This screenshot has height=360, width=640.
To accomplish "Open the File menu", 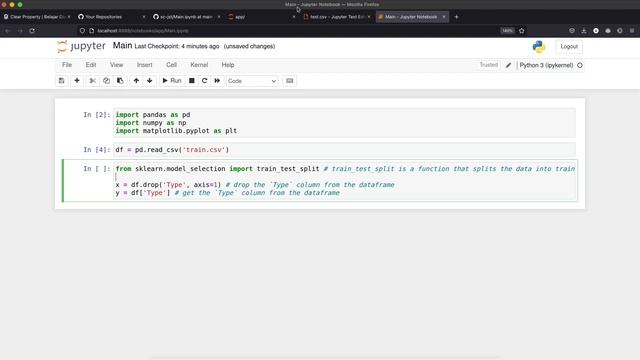I will tap(67, 65).
